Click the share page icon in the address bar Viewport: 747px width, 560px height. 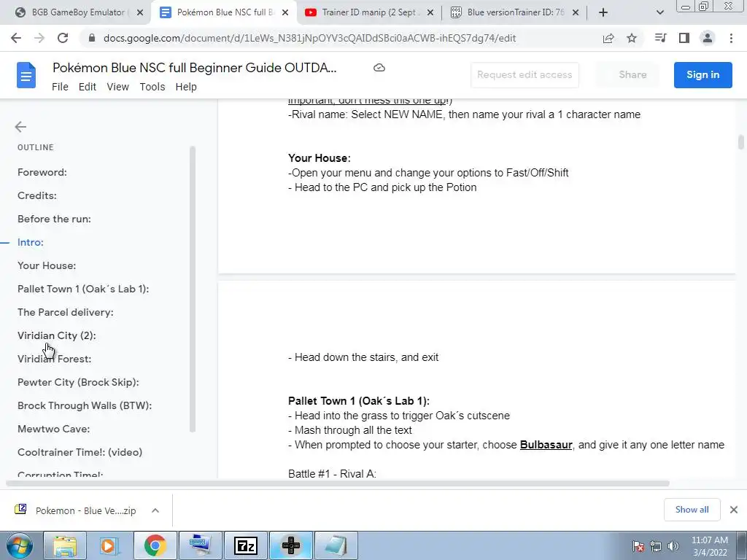point(608,38)
